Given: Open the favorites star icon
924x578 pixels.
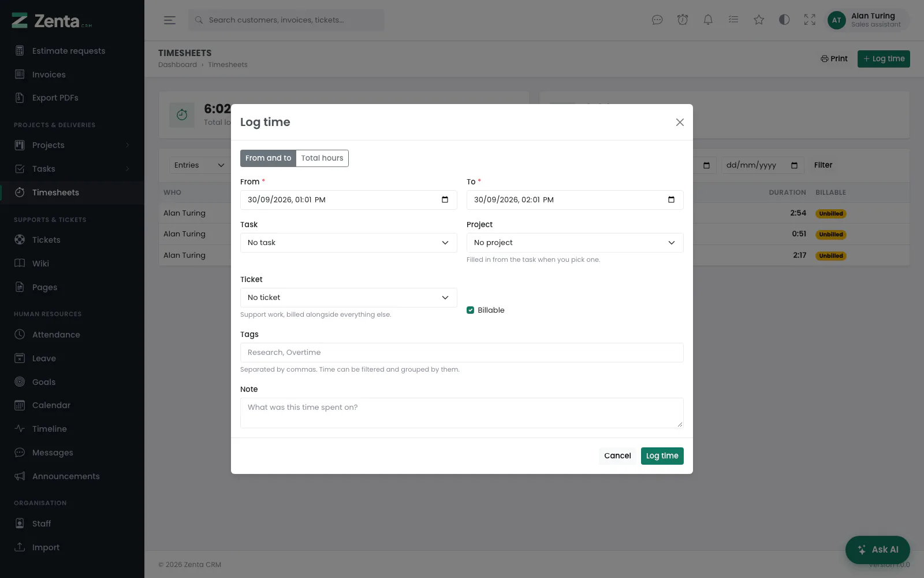Looking at the screenshot, I should coord(759,20).
